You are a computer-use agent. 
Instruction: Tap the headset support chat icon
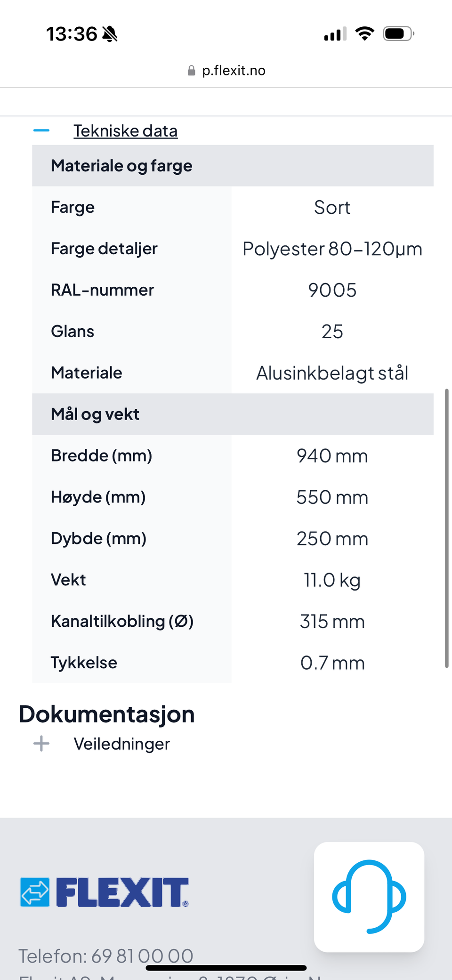369,897
